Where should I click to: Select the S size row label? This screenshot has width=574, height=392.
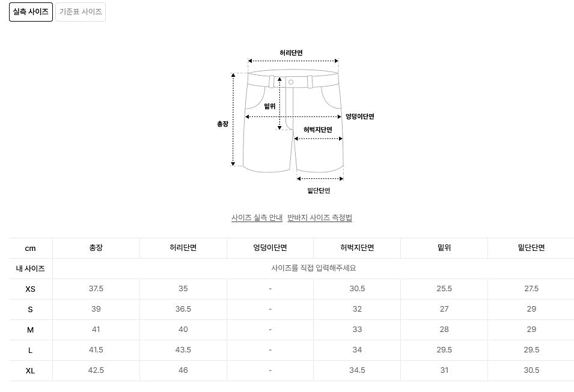click(31, 309)
